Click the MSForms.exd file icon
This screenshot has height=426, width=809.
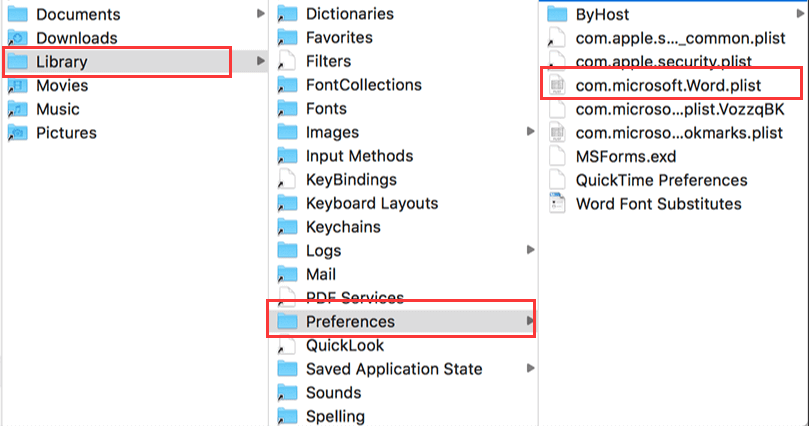coord(557,156)
